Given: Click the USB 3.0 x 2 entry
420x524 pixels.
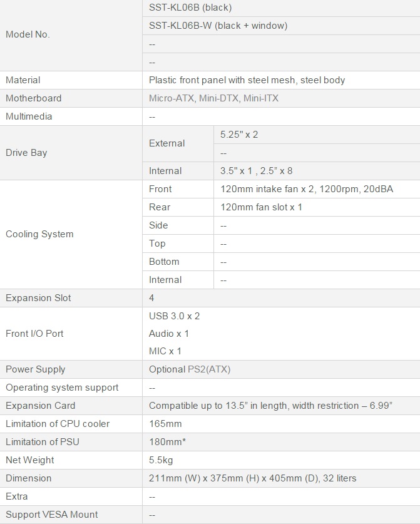Looking at the screenshot, I should (174, 316).
